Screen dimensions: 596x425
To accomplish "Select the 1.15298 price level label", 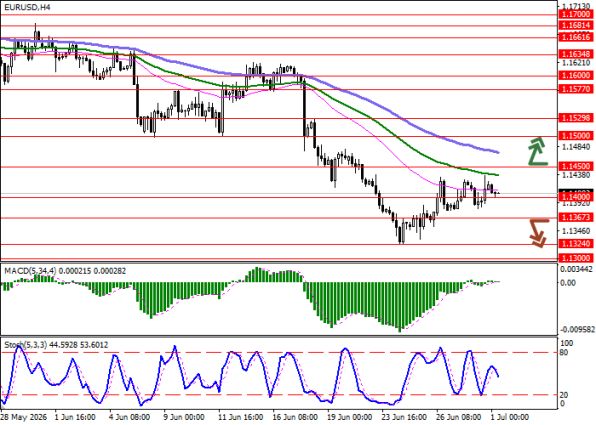I will pos(576,118).
